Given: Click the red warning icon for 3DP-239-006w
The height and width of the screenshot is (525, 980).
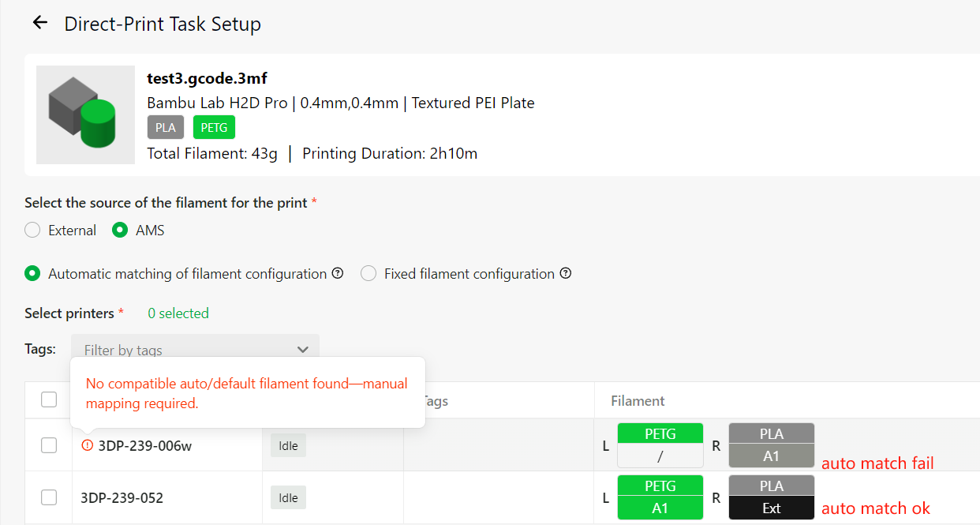Looking at the screenshot, I should (88, 445).
